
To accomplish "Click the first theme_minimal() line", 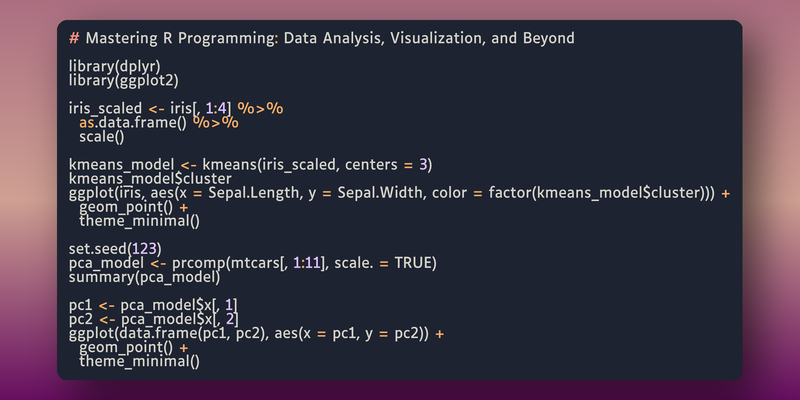I will (x=139, y=221).
